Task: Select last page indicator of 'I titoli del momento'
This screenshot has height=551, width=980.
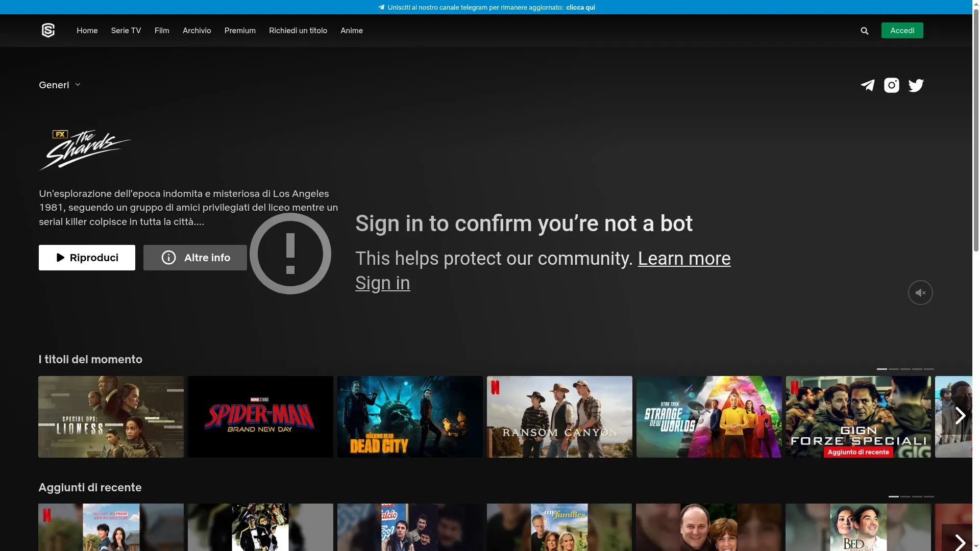Action: coord(929,369)
